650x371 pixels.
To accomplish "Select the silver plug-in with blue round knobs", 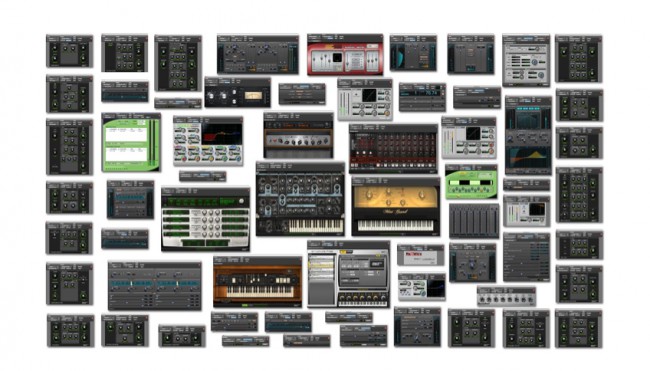I will click(526, 61).
